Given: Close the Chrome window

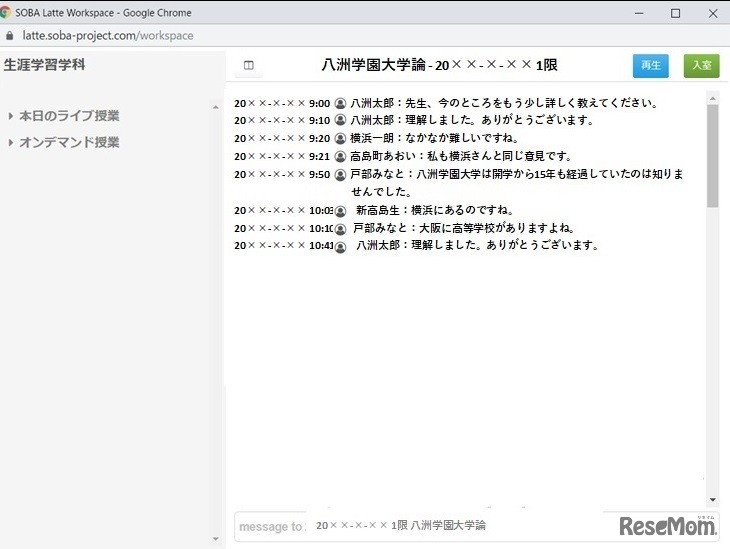Looking at the screenshot, I should (x=713, y=13).
